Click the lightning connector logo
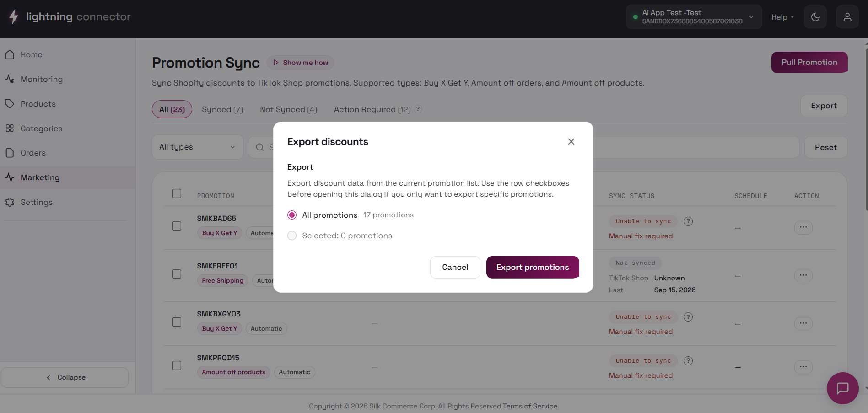 pyautogui.click(x=70, y=17)
